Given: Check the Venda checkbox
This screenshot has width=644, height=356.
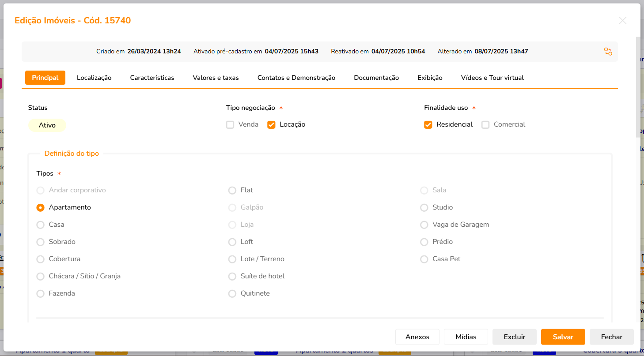Looking at the screenshot, I should [230, 125].
